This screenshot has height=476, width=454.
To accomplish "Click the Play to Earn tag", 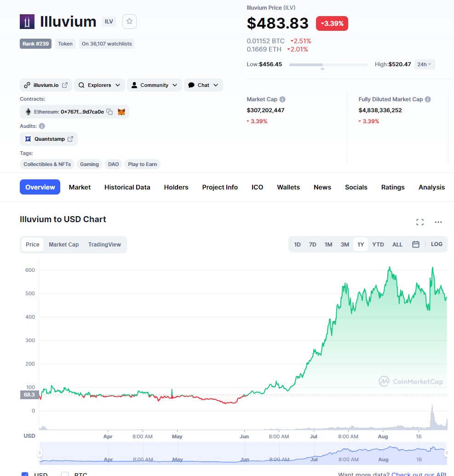I will pos(143,164).
